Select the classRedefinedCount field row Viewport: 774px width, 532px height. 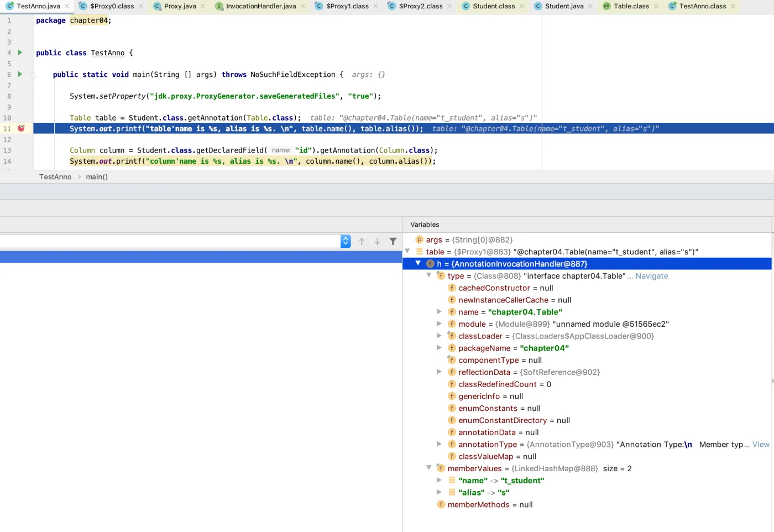click(x=587, y=384)
